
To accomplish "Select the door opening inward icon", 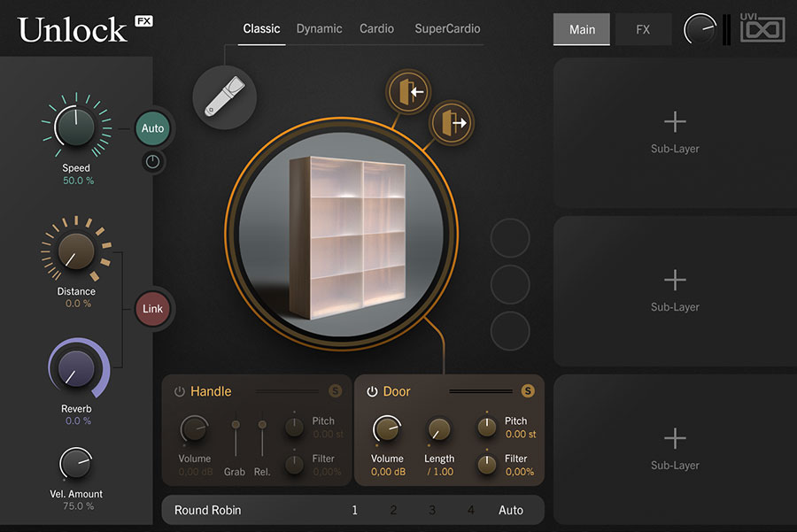I will coord(408,92).
